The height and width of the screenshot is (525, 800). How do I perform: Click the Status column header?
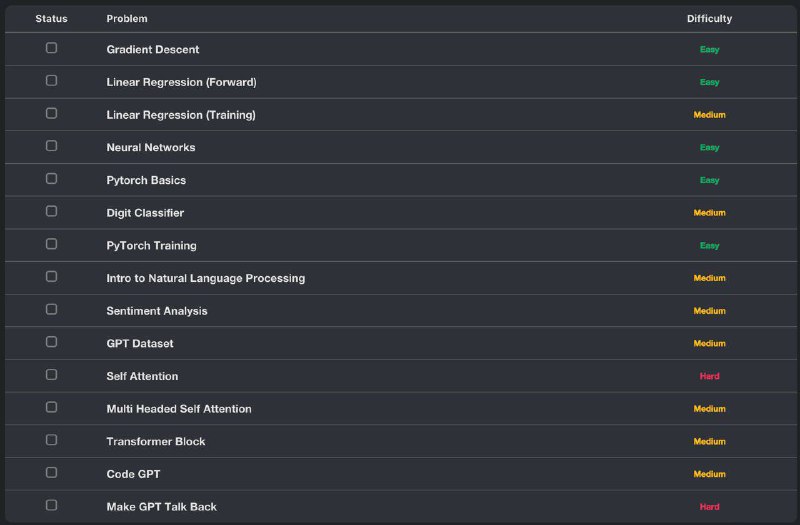click(x=51, y=19)
